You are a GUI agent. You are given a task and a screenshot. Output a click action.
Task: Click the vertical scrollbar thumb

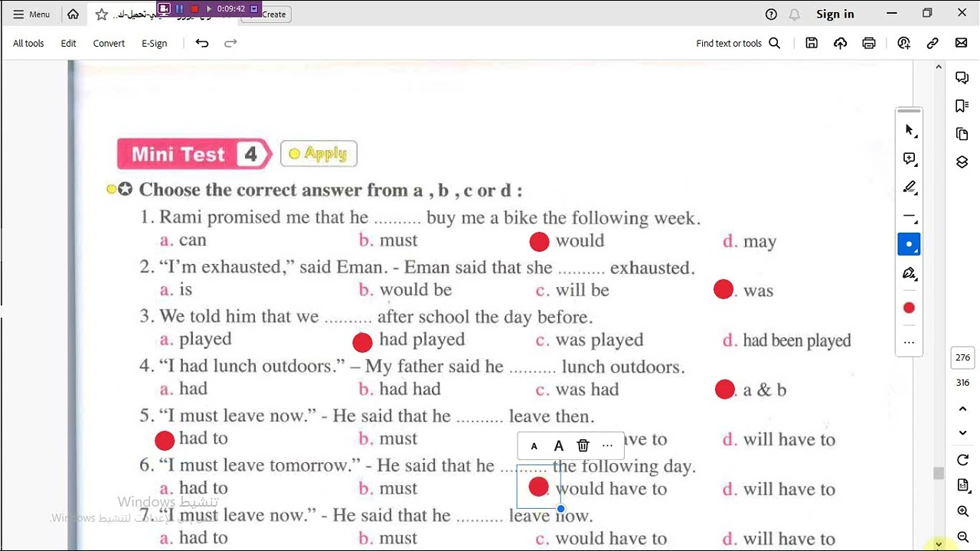coord(939,474)
